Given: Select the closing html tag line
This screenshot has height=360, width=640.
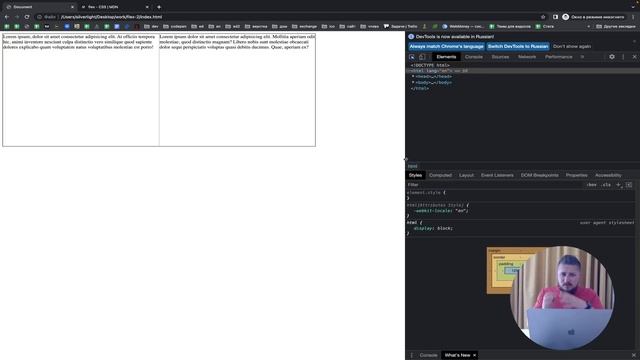Looking at the screenshot, I should [420, 88].
